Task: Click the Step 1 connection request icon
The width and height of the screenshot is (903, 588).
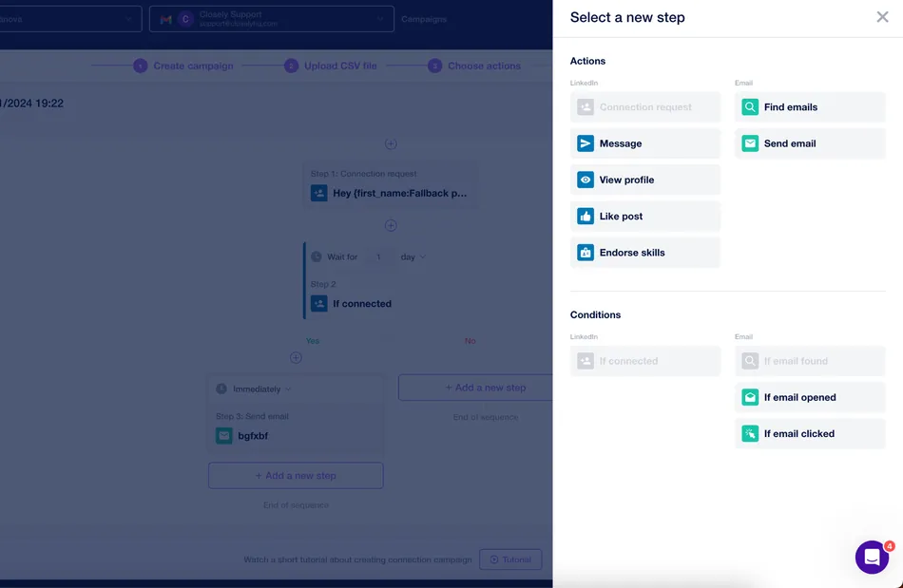Action: click(x=318, y=193)
